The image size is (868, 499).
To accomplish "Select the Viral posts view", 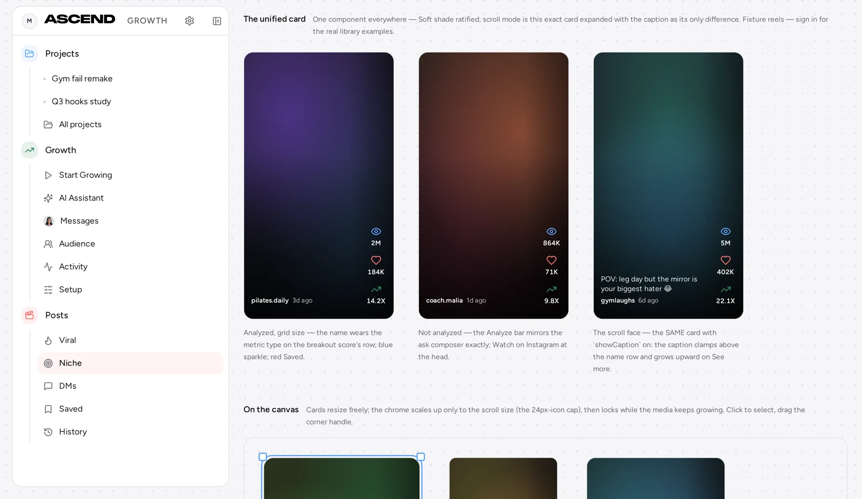I will click(x=130, y=340).
